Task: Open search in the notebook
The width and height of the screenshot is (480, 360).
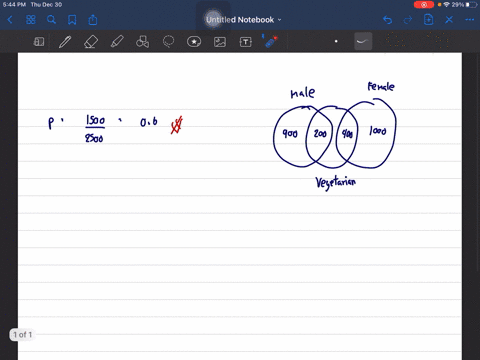Action: coord(51,20)
